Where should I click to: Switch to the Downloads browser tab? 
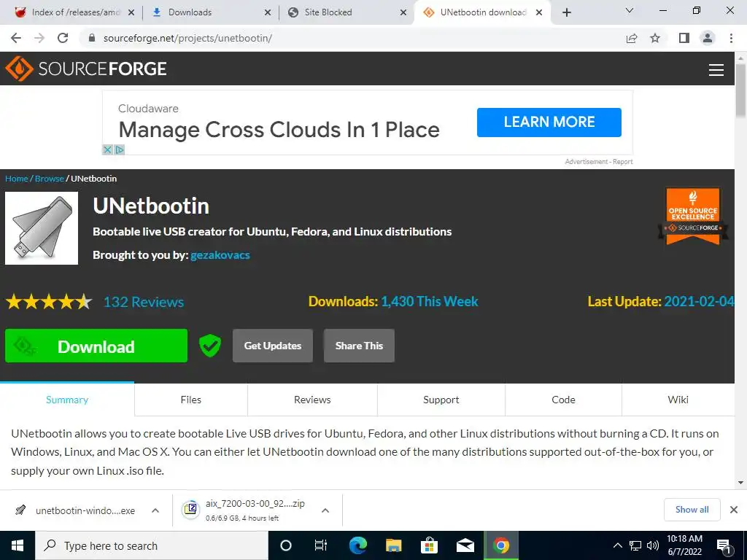tap(209, 12)
